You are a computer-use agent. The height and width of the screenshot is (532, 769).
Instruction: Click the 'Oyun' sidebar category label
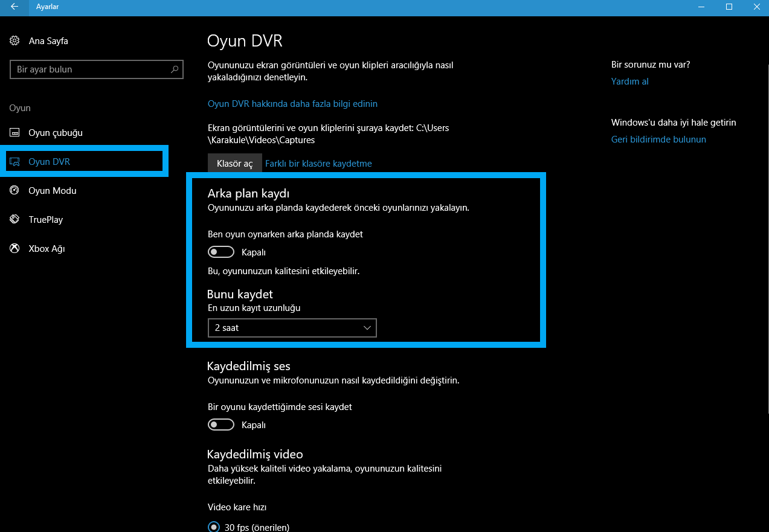point(20,108)
